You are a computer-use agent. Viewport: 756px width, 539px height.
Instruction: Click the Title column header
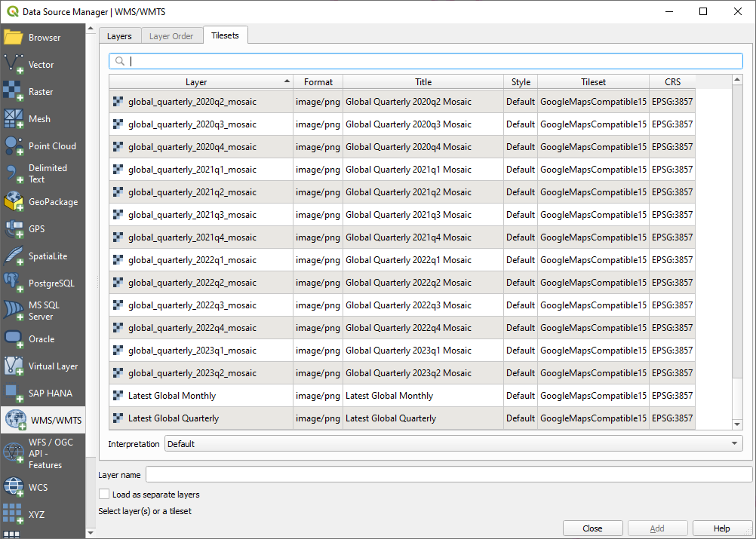pyautogui.click(x=423, y=82)
